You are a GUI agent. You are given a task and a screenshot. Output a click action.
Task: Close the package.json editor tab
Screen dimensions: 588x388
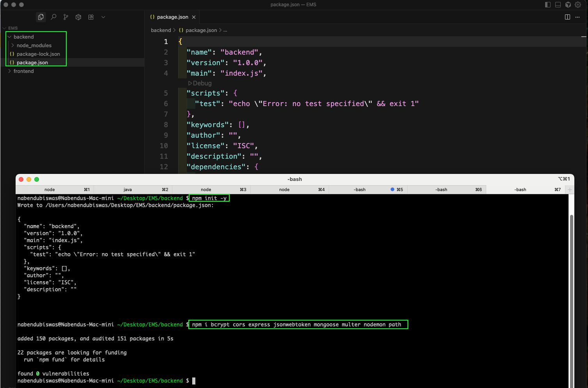pyautogui.click(x=194, y=17)
